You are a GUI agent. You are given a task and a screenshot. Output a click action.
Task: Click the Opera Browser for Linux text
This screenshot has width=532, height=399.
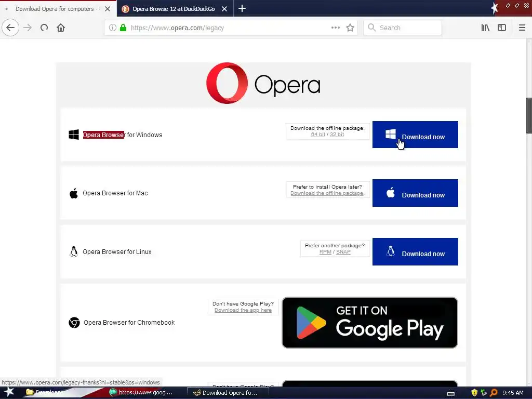pyautogui.click(x=117, y=252)
